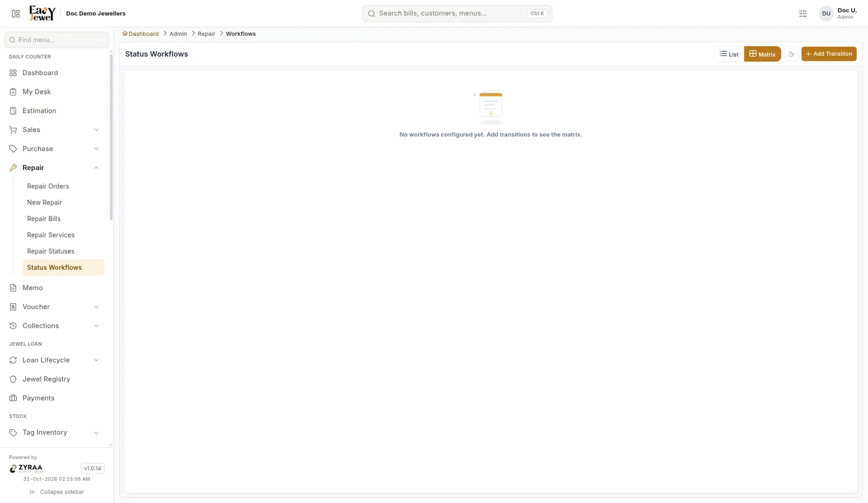Click the Repair wrench icon
This screenshot has width=868, height=503.
tap(13, 167)
